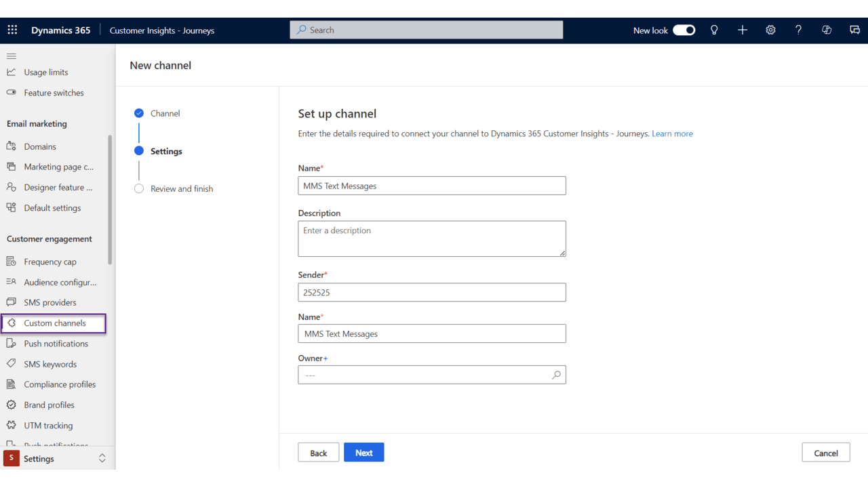868x488 pixels.
Task: Click the Email marketing section heading
Action: tap(37, 123)
